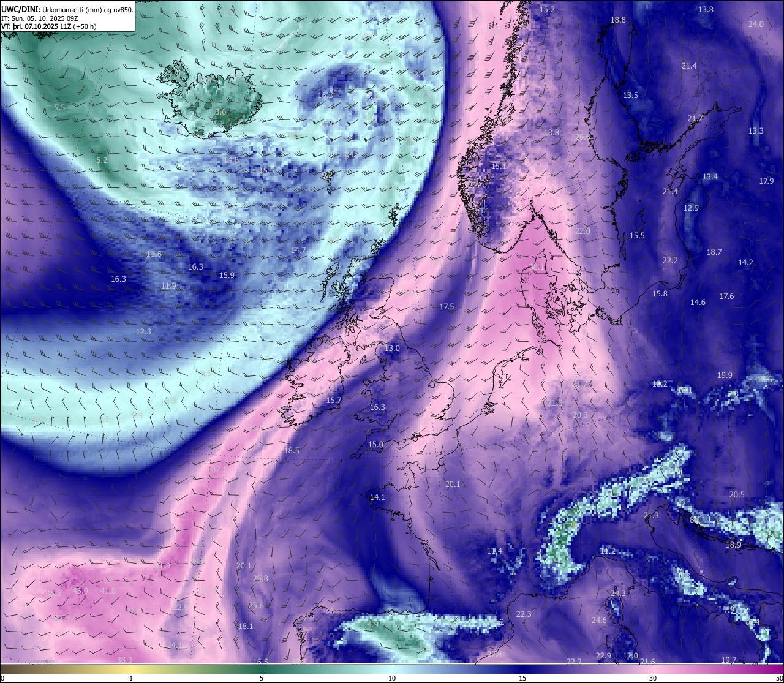Click the 46.9 value on the map
Image resolution: width=784 pixels, height=683 pixels.
(x=80, y=591)
